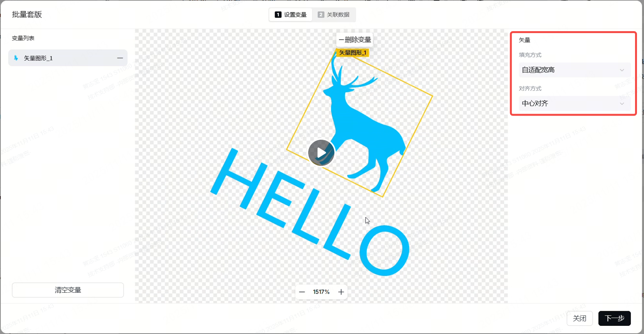Select the yellow 矢量图形_1 label tag
644x334 pixels.
(352, 53)
